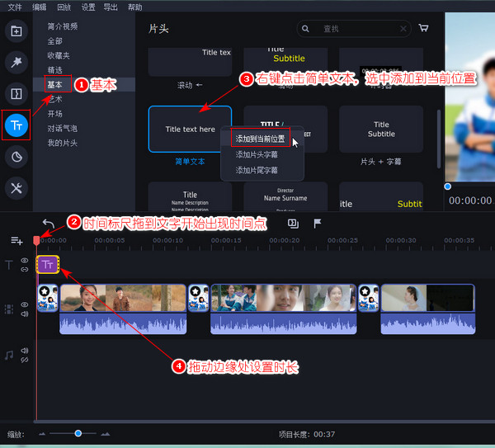Select the purple title clip on timeline
This screenshot has height=448, width=495.
[x=48, y=264]
